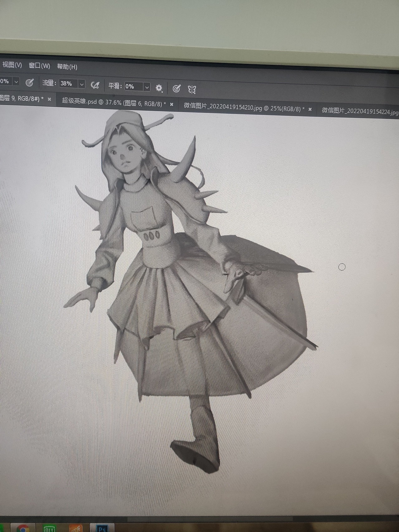This screenshot has width=399, height=532.
Task: Toggle pressure for opacity button
Action: coord(30,83)
